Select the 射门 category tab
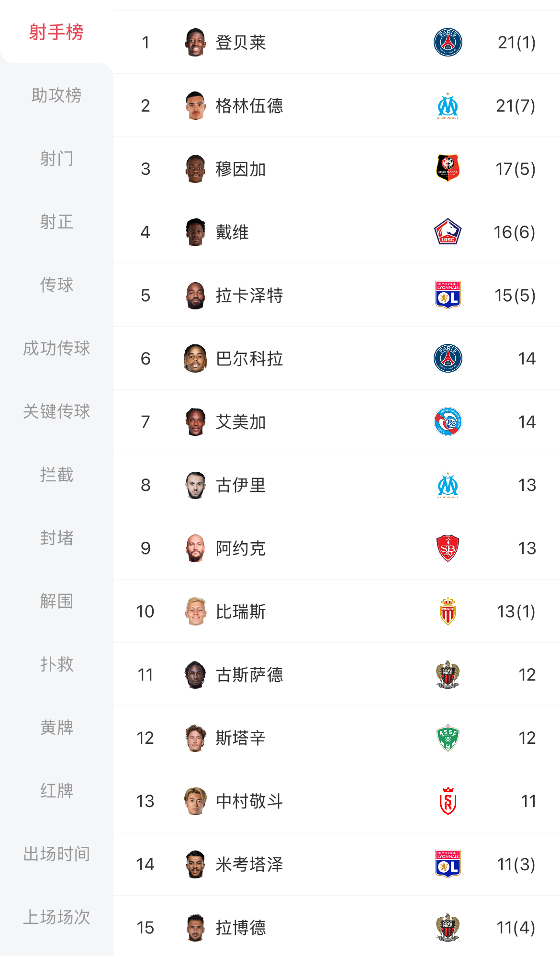 coord(56,159)
